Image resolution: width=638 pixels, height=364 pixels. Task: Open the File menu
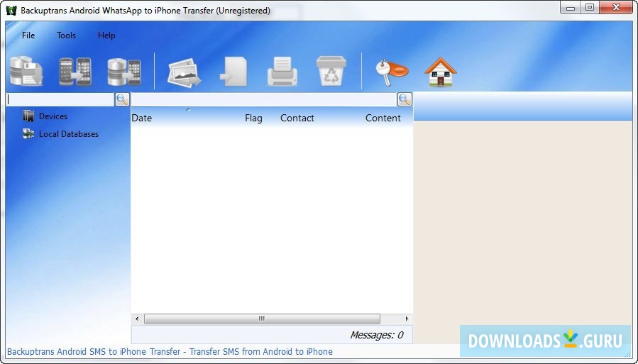coord(28,35)
